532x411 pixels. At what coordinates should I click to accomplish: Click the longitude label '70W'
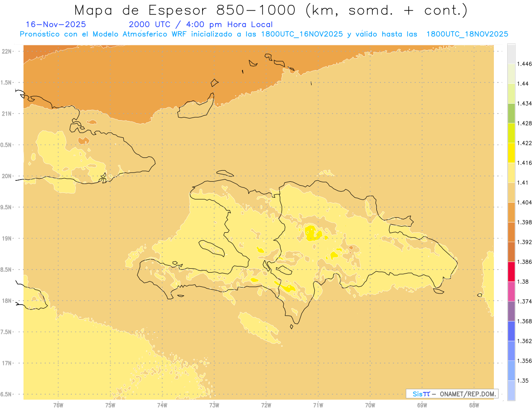click(370, 405)
